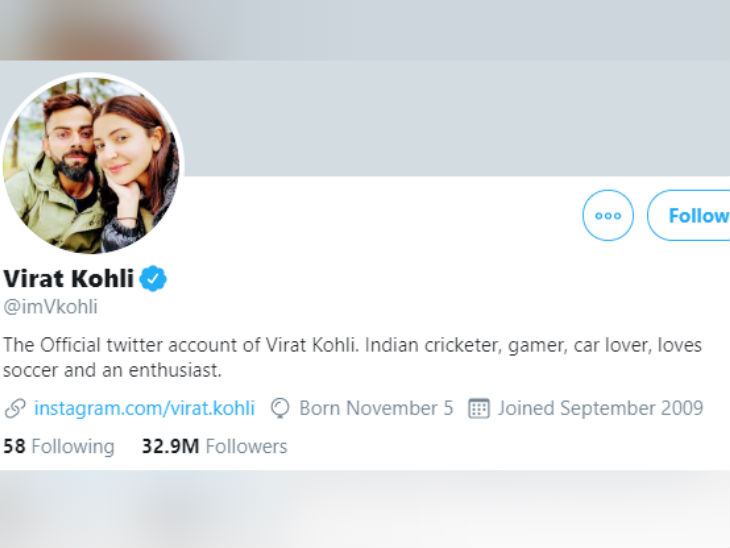Click the Born November 5 text
This screenshot has width=730, height=548.
(376, 408)
